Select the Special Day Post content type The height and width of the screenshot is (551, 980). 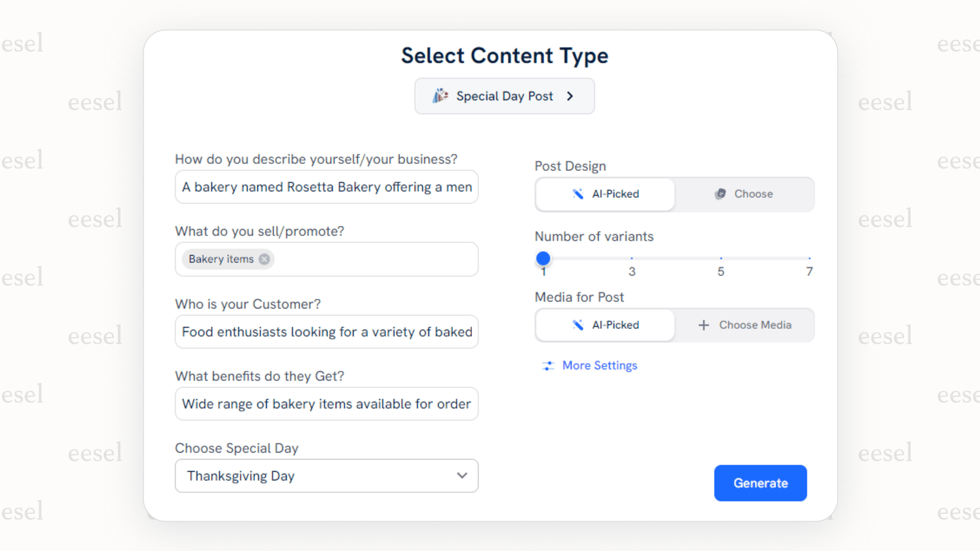point(504,96)
